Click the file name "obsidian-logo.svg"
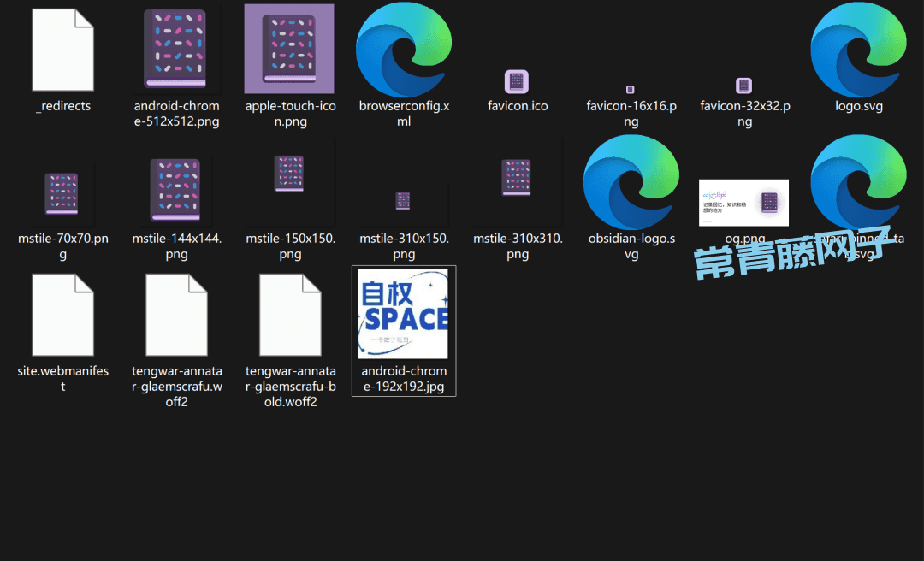The width and height of the screenshot is (924, 561). 631,246
